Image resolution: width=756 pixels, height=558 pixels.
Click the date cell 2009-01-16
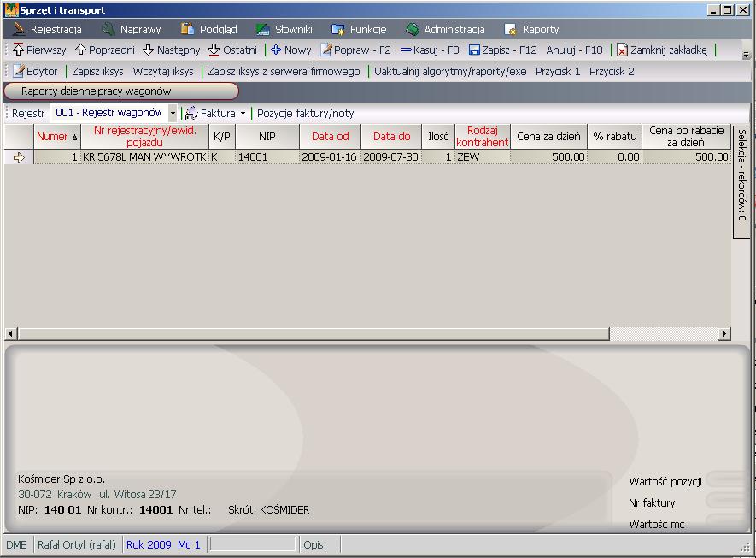coord(330,157)
